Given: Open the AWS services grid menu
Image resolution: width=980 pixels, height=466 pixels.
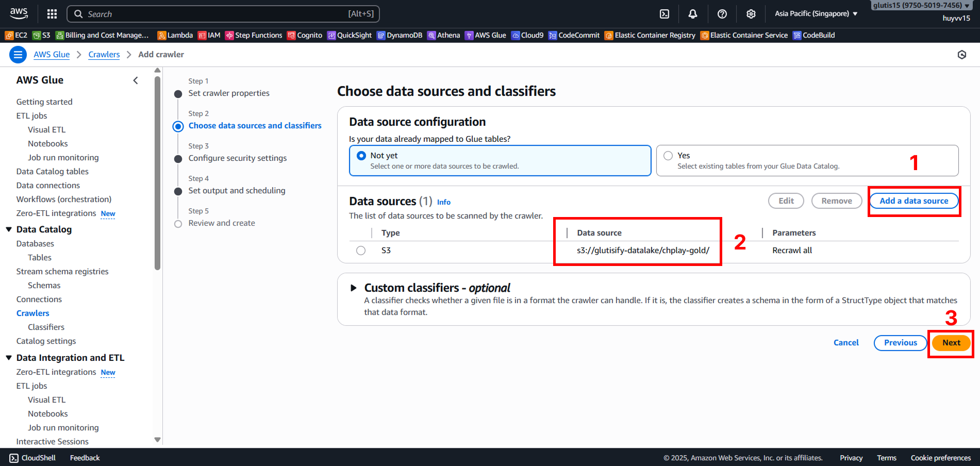Looking at the screenshot, I should 52,14.
